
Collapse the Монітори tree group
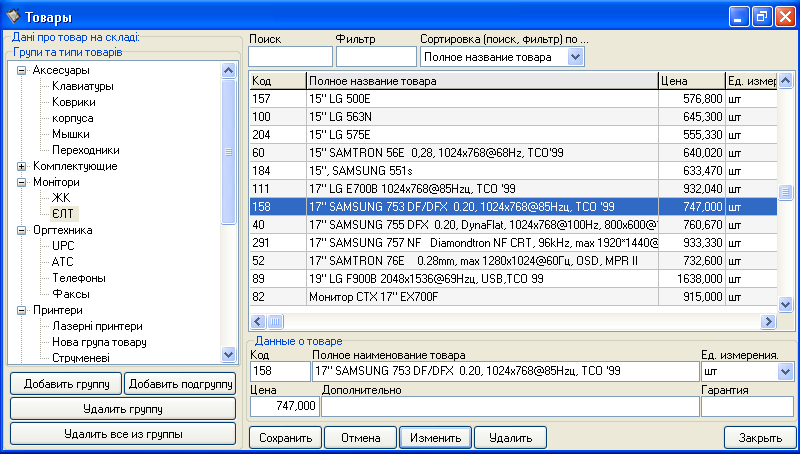click(x=22, y=183)
